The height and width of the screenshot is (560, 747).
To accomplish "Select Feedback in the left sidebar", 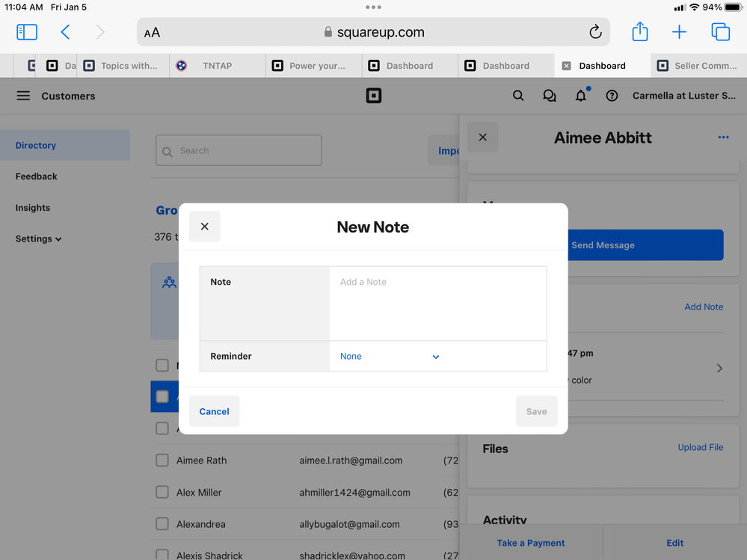I will 37,176.
